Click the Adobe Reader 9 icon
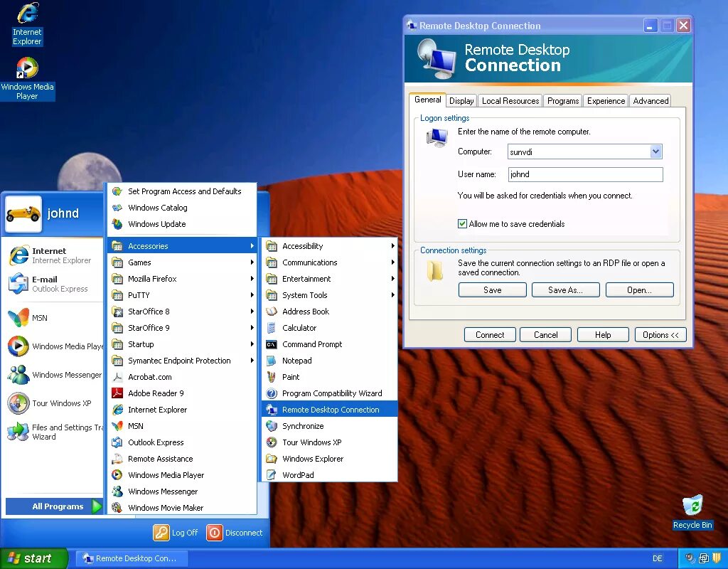 [117, 393]
